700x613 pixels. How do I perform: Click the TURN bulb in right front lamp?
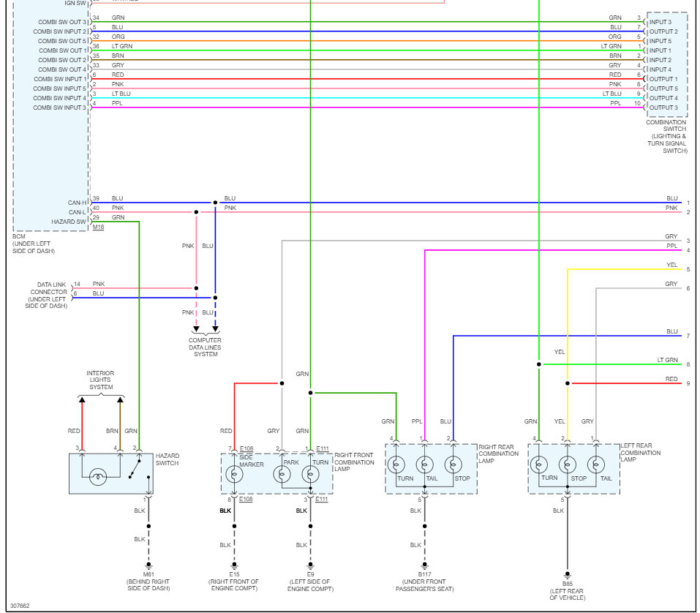click(x=310, y=474)
